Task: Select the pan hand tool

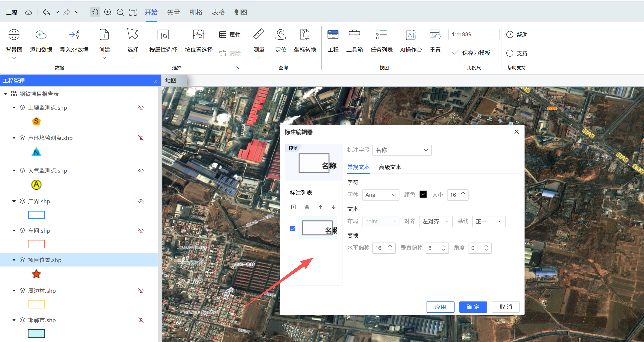Action: (95, 12)
